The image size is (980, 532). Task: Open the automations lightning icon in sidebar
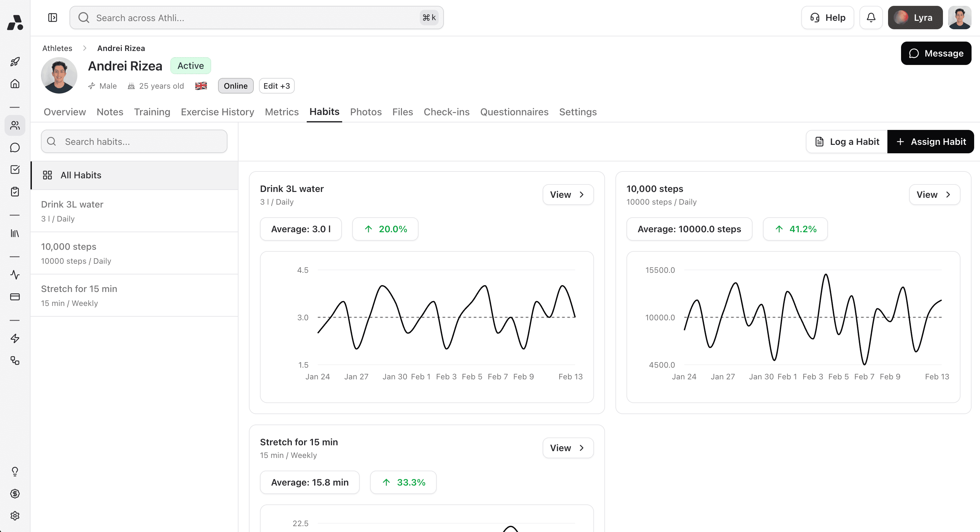(15, 338)
